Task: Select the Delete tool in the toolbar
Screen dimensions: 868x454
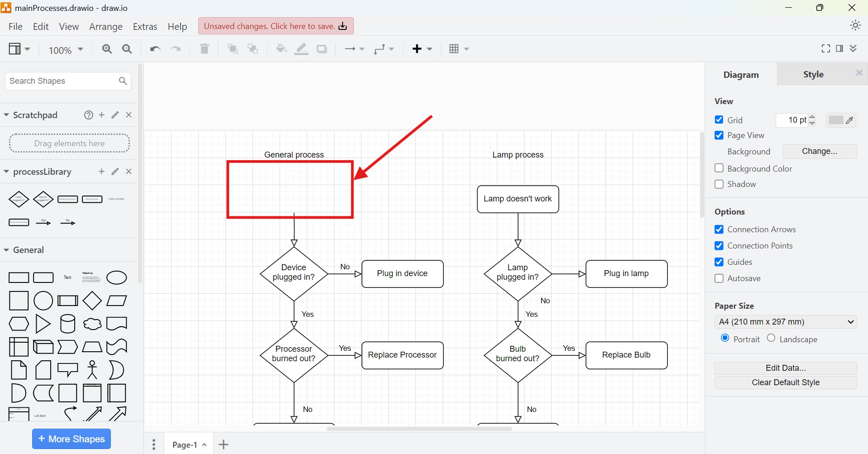Action: click(204, 49)
